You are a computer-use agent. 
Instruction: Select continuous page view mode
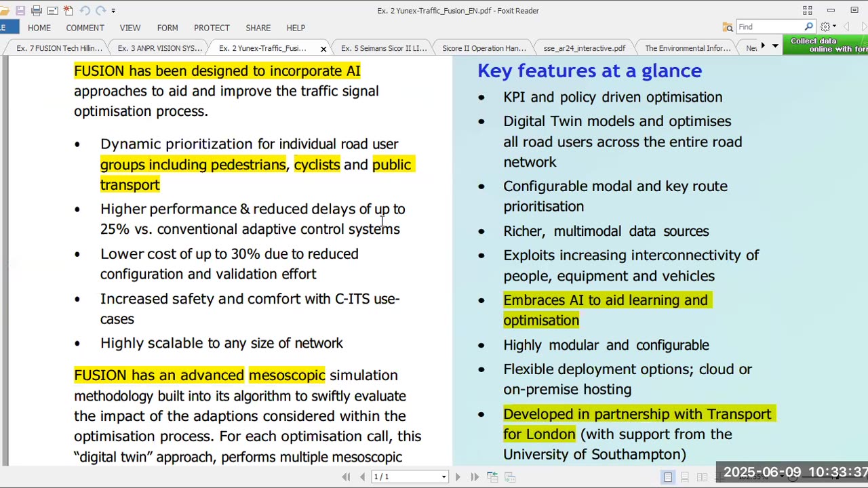click(x=685, y=477)
